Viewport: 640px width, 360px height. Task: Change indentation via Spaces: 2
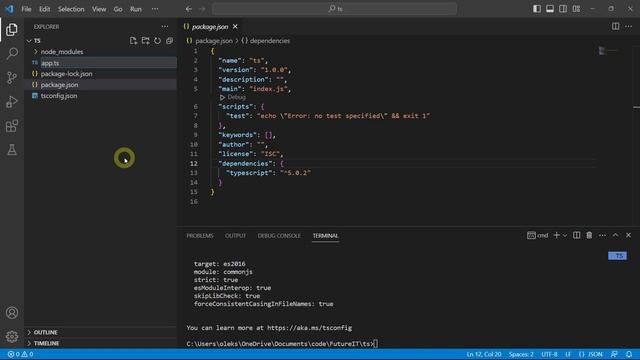pos(521,354)
